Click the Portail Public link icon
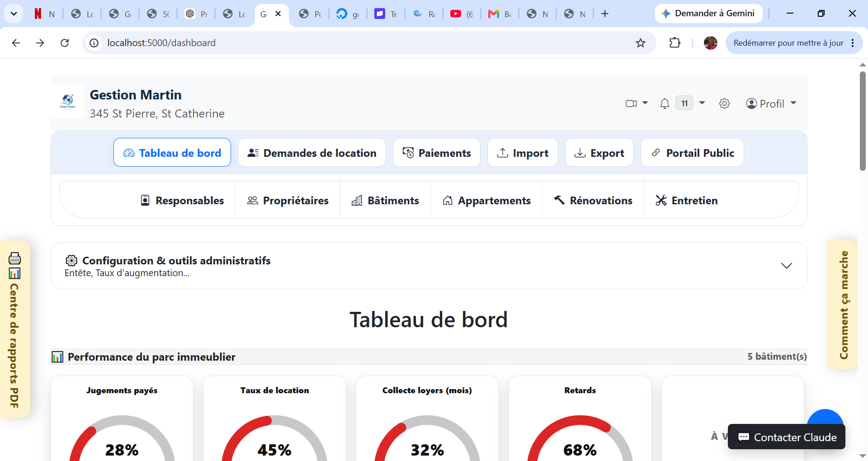868x461 pixels. (x=656, y=153)
